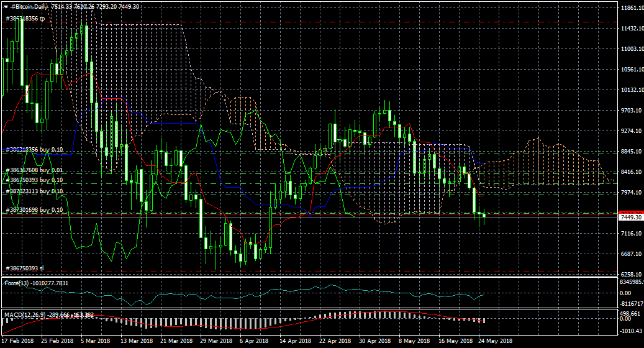This screenshot has height=348, width=644.
Task: Click the latest candlestick on the chart
Action: click(483, 216)
